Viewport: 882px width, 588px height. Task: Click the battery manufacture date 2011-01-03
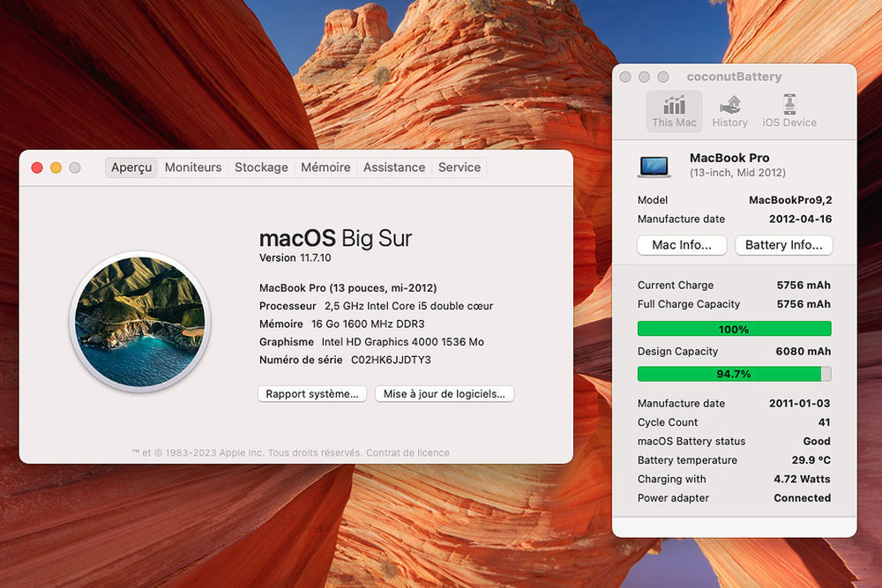(799, 404)
